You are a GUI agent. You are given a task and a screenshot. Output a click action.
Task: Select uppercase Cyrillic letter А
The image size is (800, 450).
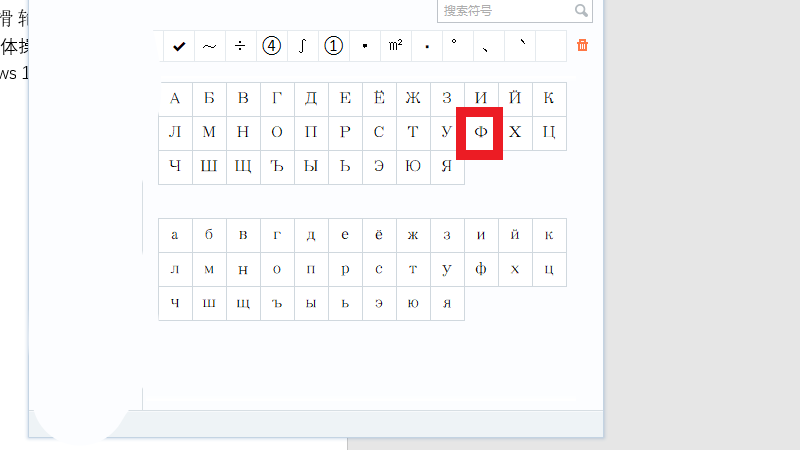coord(175,99)
